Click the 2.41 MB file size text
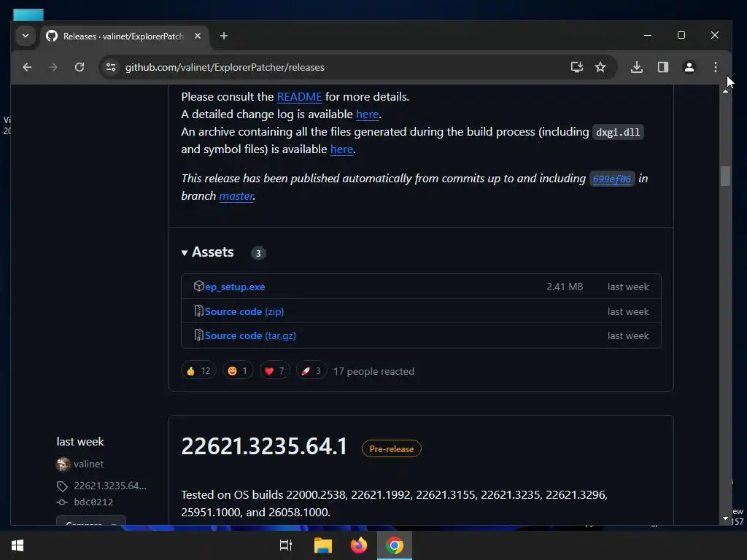The image size is (747, 560). coord(565,287)
